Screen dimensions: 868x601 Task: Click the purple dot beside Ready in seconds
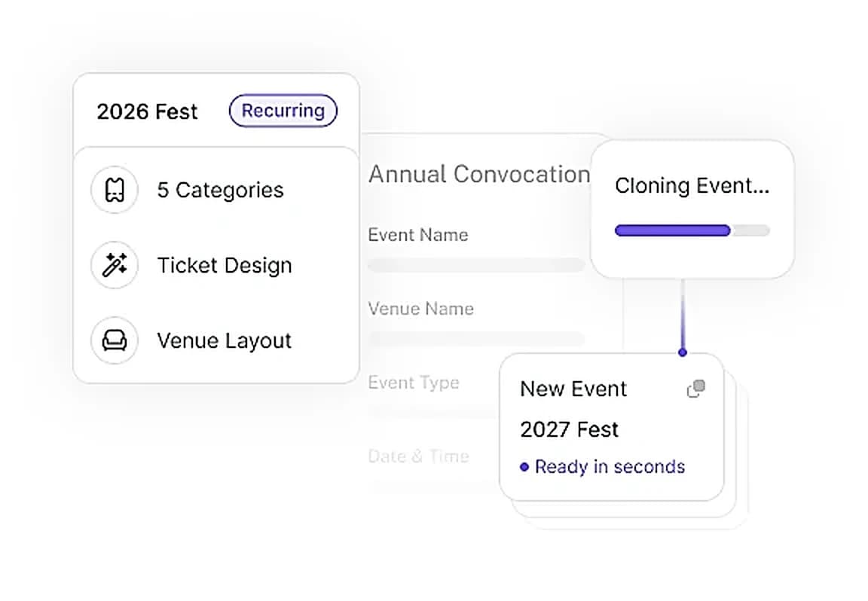point(524,467)
